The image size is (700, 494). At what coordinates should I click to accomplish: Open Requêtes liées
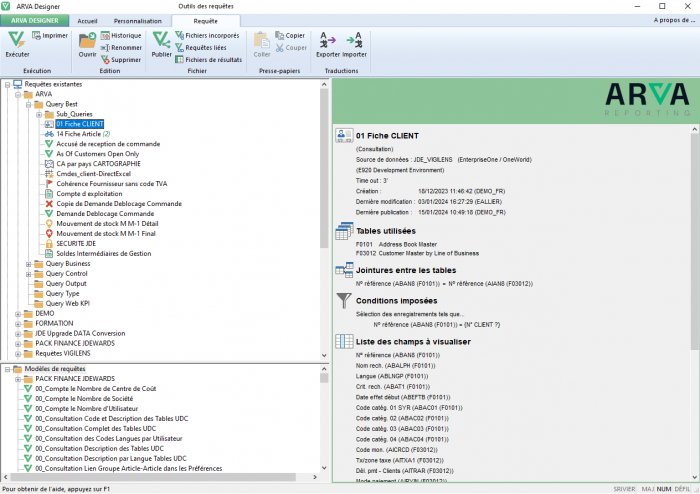pyautogui.click(x=201, y=48)
